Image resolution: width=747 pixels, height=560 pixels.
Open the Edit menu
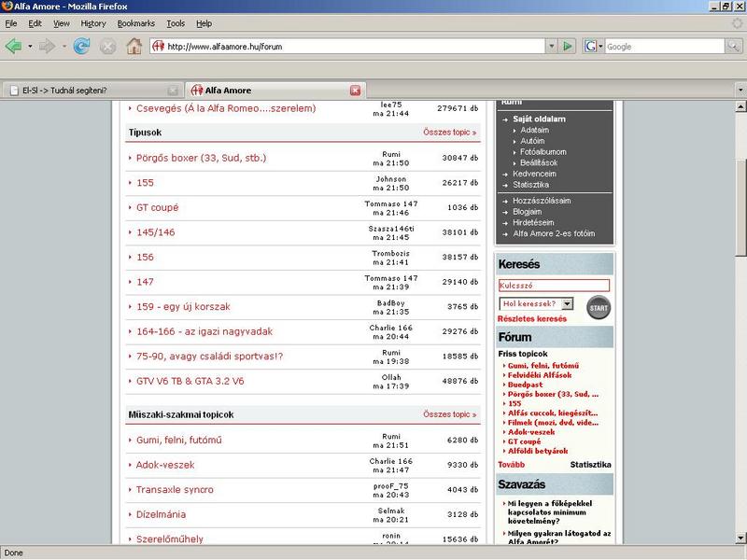[x=35, y=23]
